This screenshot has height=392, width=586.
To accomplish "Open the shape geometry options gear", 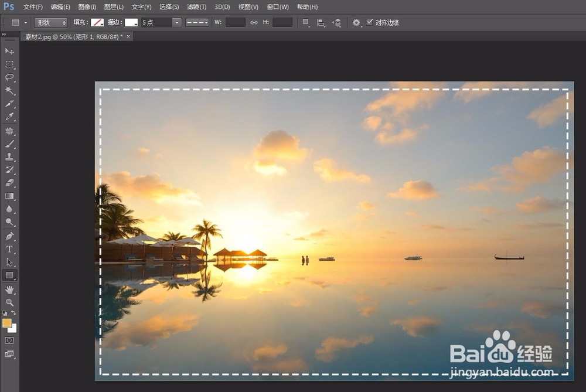I will 356,23.
